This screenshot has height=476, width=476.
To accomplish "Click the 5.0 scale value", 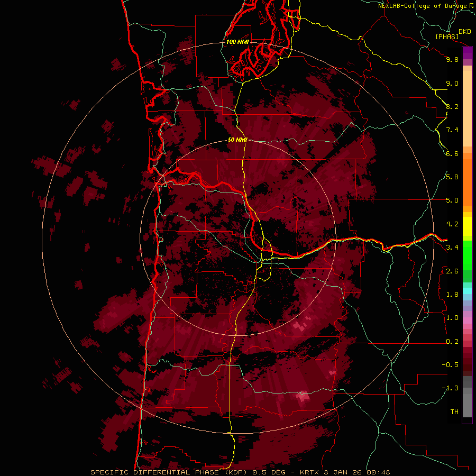I will [452, 200].
